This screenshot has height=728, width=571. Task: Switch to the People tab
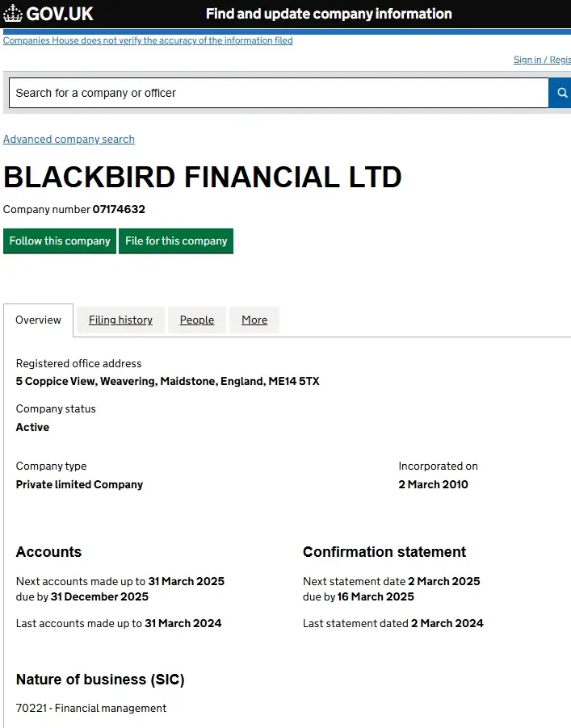196,320
